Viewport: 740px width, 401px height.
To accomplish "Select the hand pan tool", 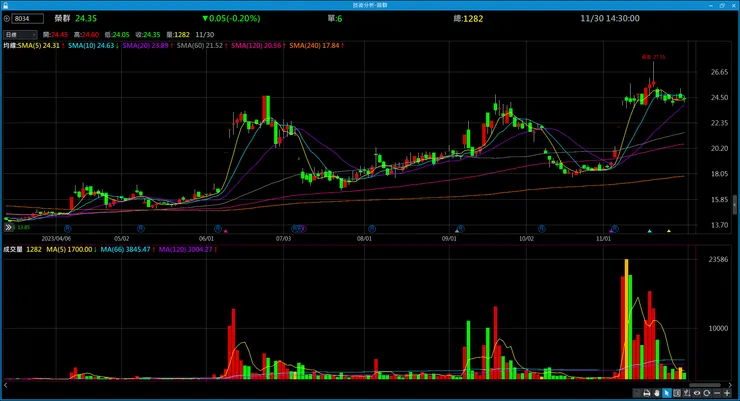I will [656, 393].
